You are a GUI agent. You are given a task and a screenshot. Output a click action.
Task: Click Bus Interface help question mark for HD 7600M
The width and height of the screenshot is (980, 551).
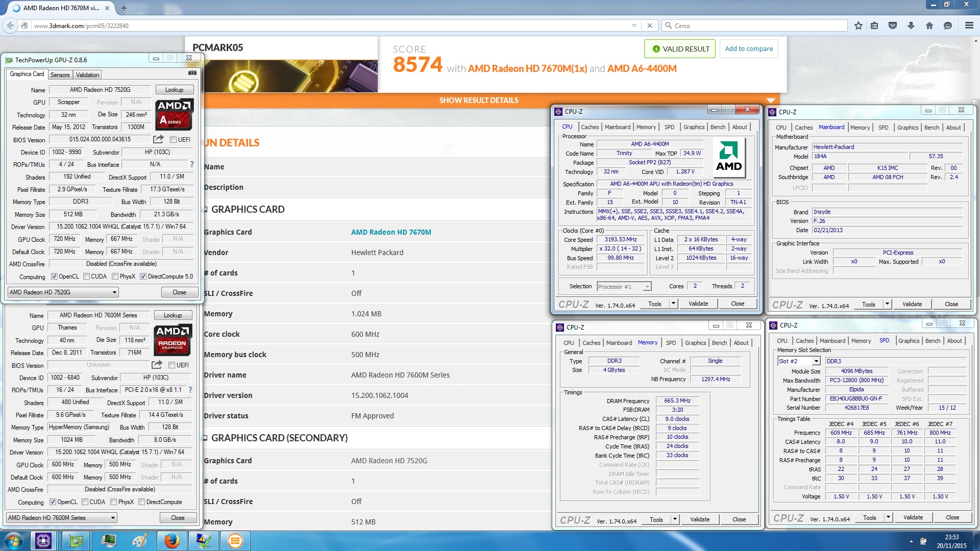point(190,390)
